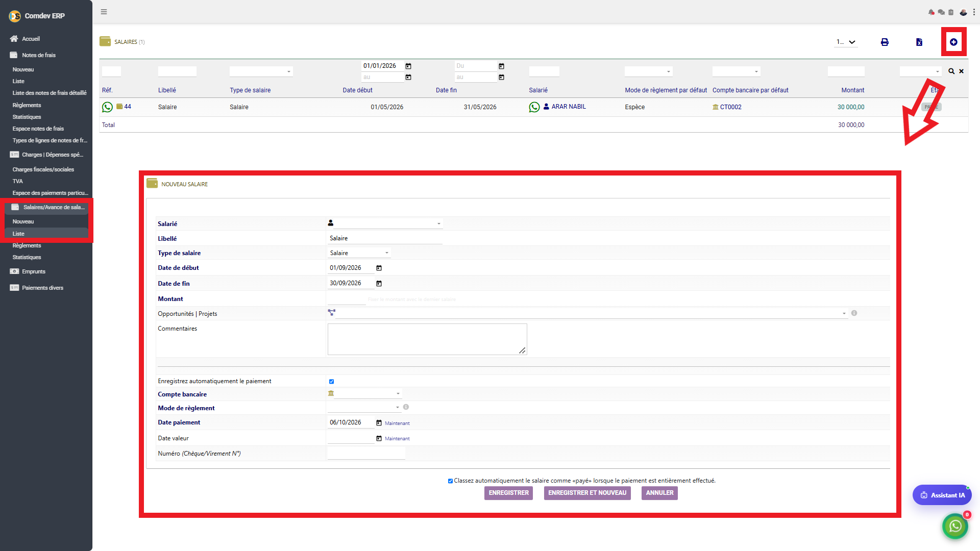Open calendar for Date fin 'au' filter
The image size is (980, 551).
pos(501,78)
